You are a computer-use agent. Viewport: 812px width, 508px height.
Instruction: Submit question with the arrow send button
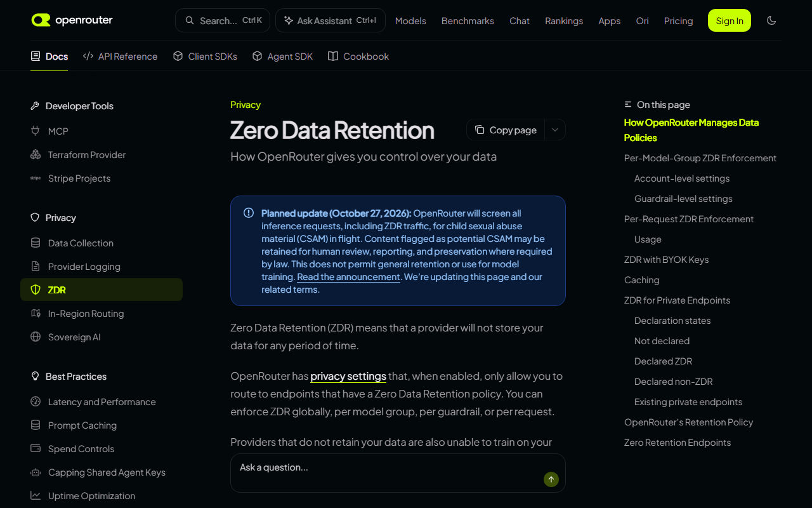pos(551,479)
